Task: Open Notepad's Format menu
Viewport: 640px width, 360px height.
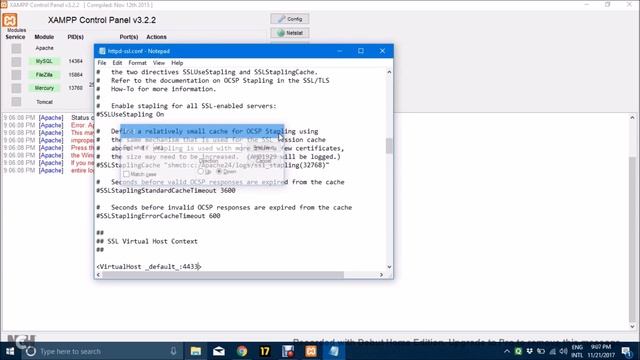Action: (x=138, y=63)
